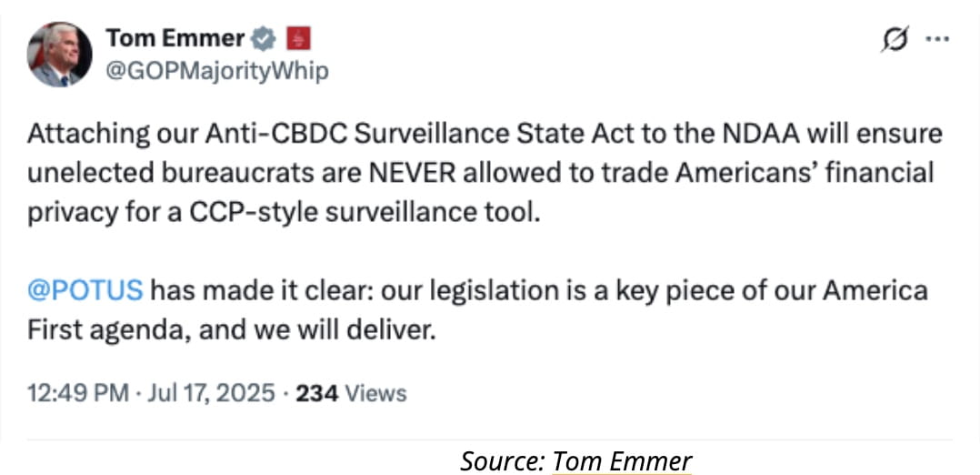This screenshot has height=475, width=980.
Task: Click the Views label
Action: pyautogui.click(x=375, y=393)
